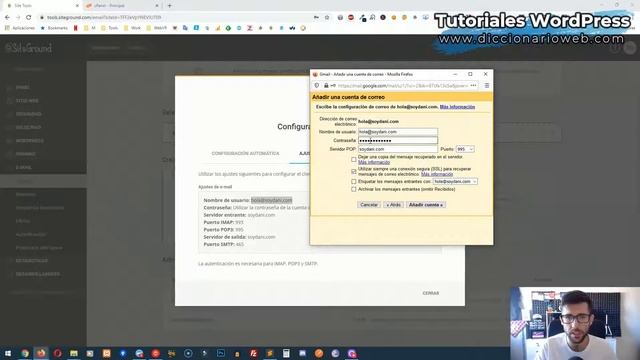This screenshot has width=640, height=360.
Task: Open Opera from the taskbar
Action: [x=58, y=353]
